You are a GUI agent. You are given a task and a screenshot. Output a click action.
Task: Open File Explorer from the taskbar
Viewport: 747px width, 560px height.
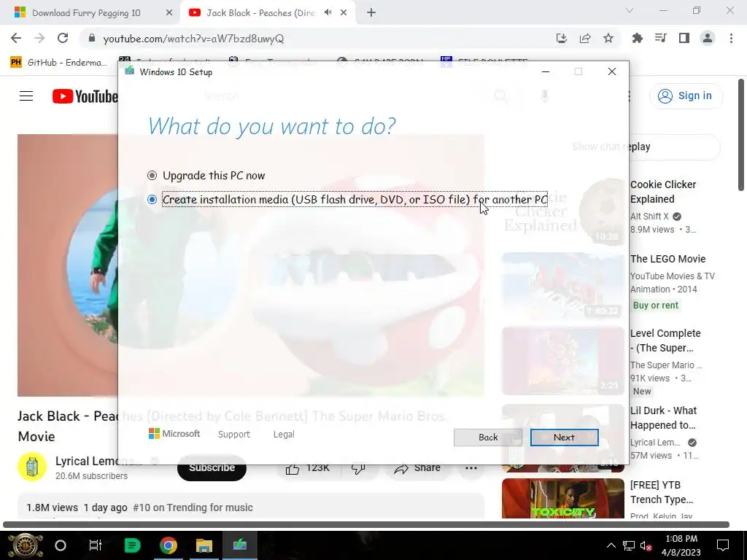(x=204, y=545)
